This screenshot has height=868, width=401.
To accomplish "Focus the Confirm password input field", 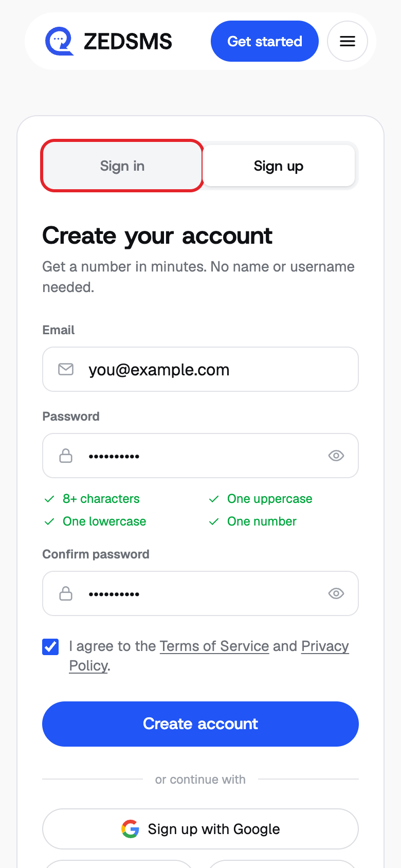I will click(x=200, y=593).
